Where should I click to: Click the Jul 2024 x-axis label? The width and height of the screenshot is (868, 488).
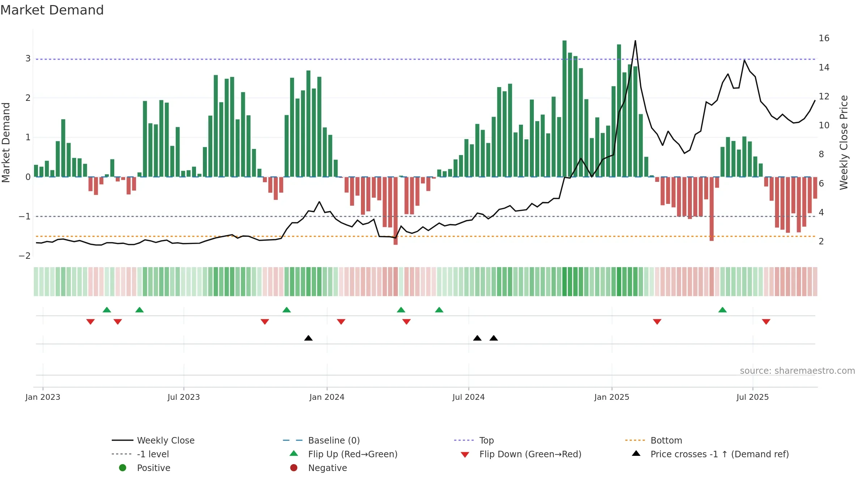tap(469, 397)
